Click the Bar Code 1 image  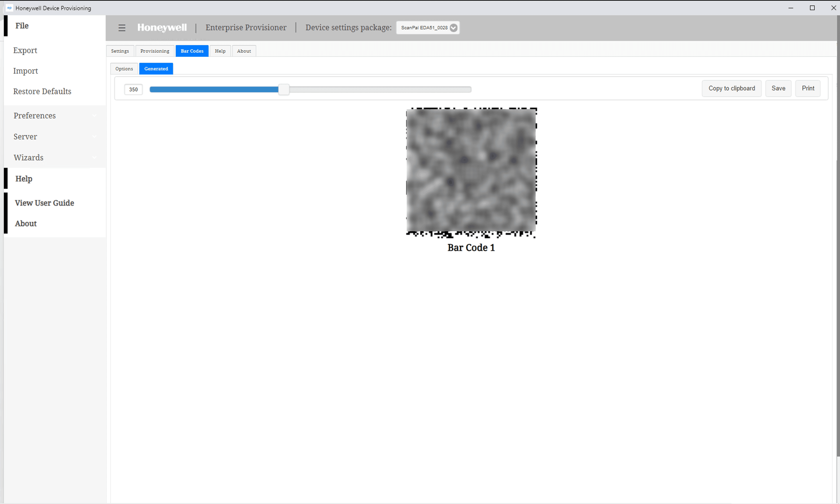(x=471, y=172)
